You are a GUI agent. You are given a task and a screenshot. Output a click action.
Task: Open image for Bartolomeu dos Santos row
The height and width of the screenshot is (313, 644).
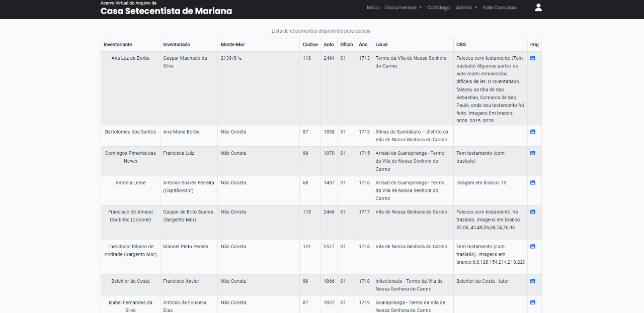532,132
